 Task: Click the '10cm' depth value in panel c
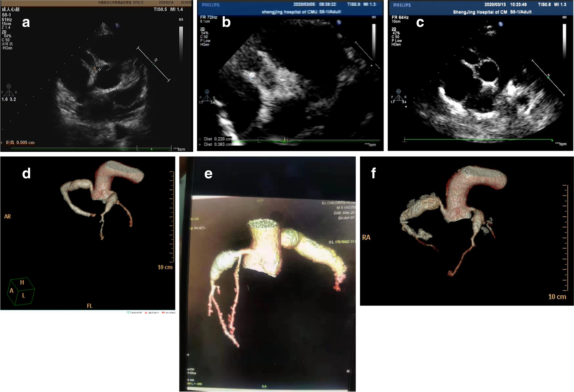[396, 22]
